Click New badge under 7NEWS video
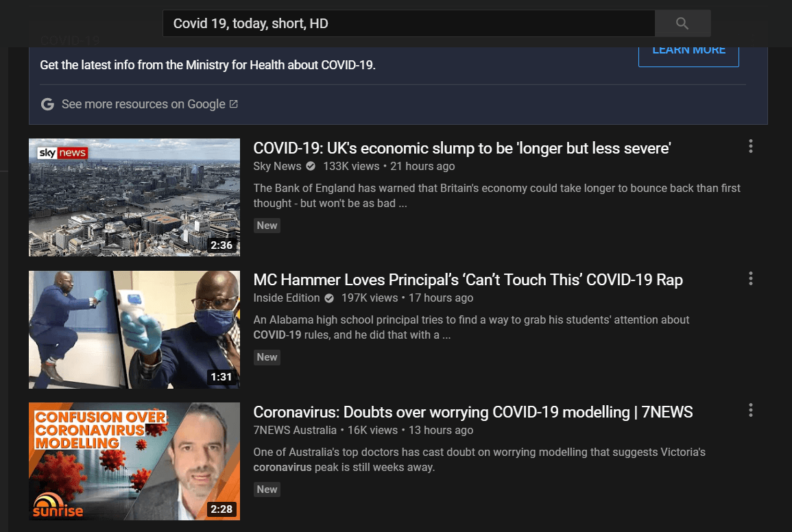 tap(267, 489)
